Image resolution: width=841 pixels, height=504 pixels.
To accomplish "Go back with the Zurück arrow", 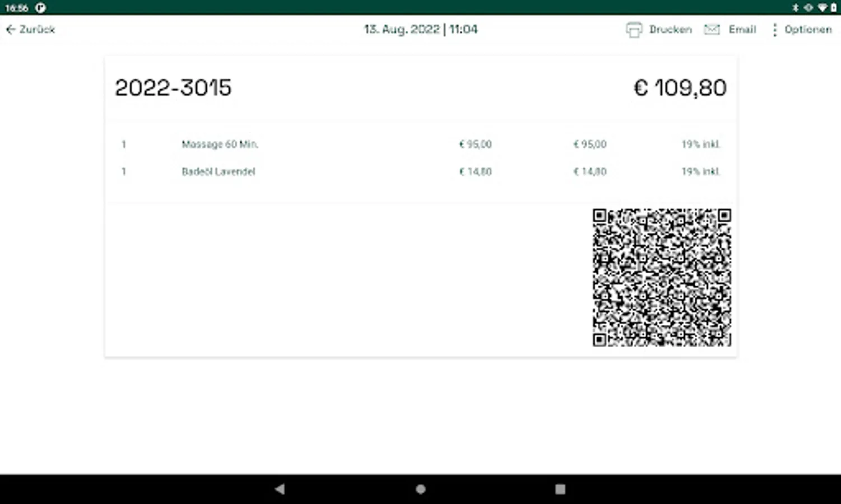I will (x=11, y=30).
